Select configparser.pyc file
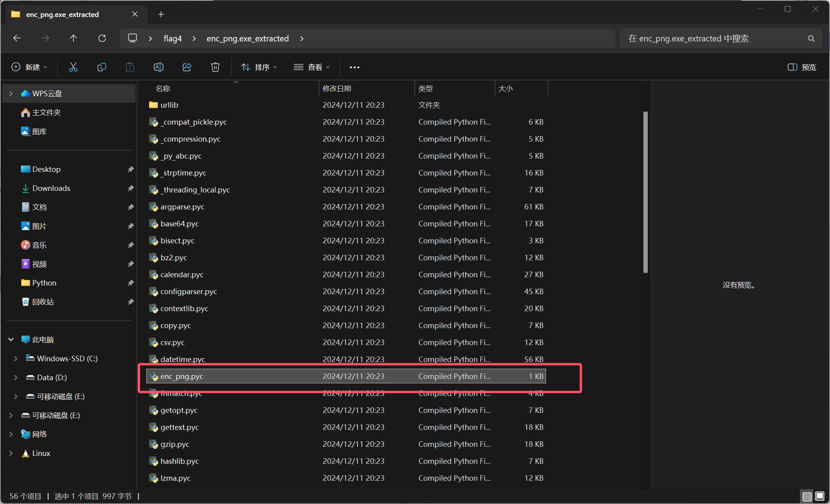 pos(346,291)
